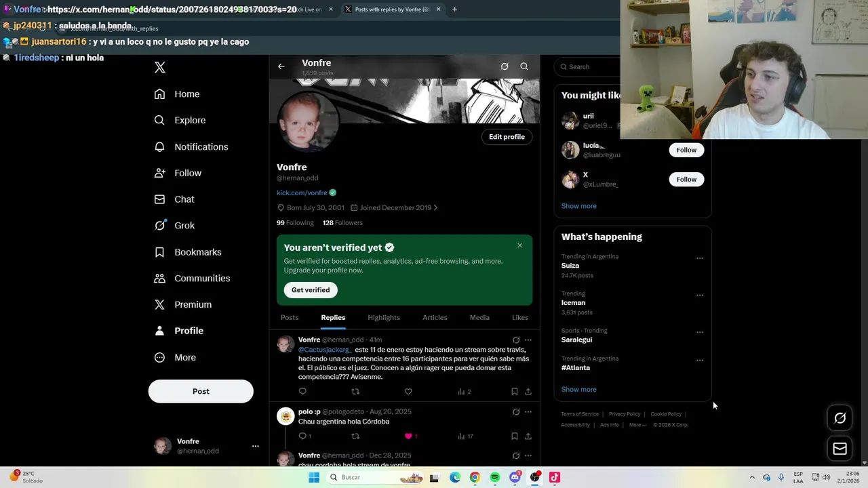Open Grok action on polo :p post
Screen dimensions: 868x488
[516, 411]
